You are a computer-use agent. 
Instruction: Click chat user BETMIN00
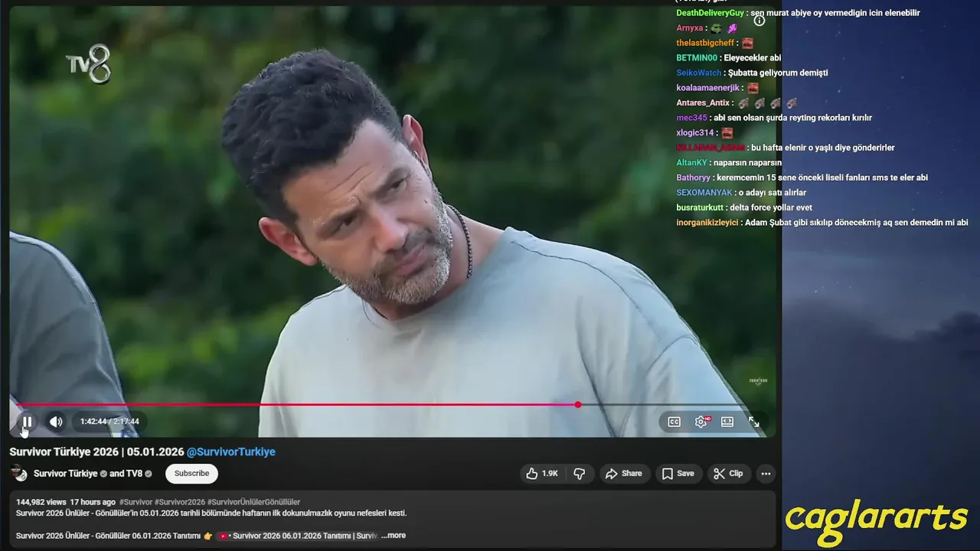pyautogui.click(x=697, y=58)
